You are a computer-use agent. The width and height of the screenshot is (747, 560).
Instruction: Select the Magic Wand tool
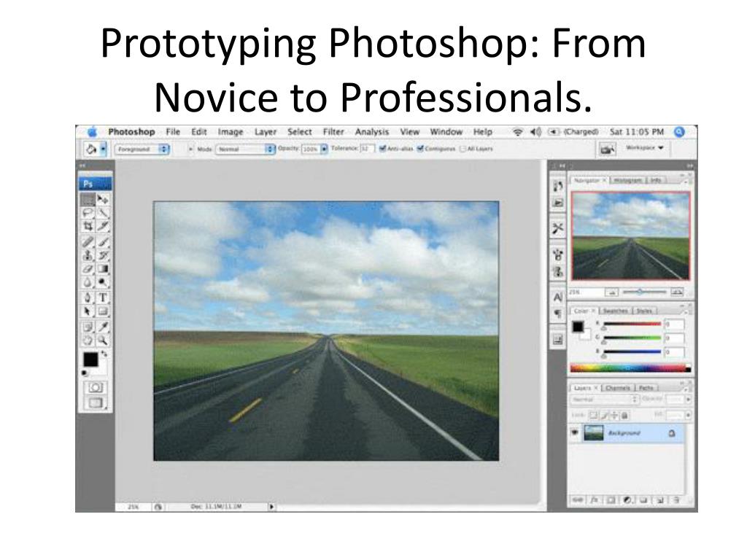click(102, 212)
